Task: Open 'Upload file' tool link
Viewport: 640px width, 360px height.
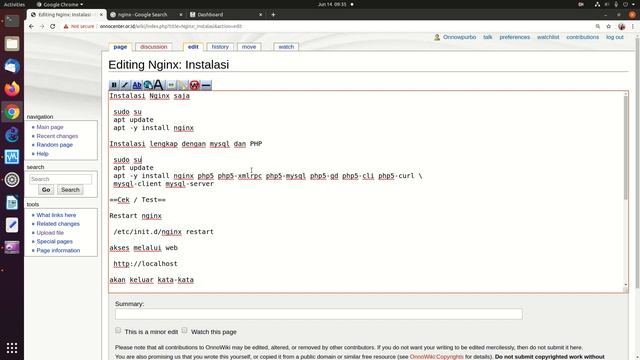Action: (x=50, y=233)
